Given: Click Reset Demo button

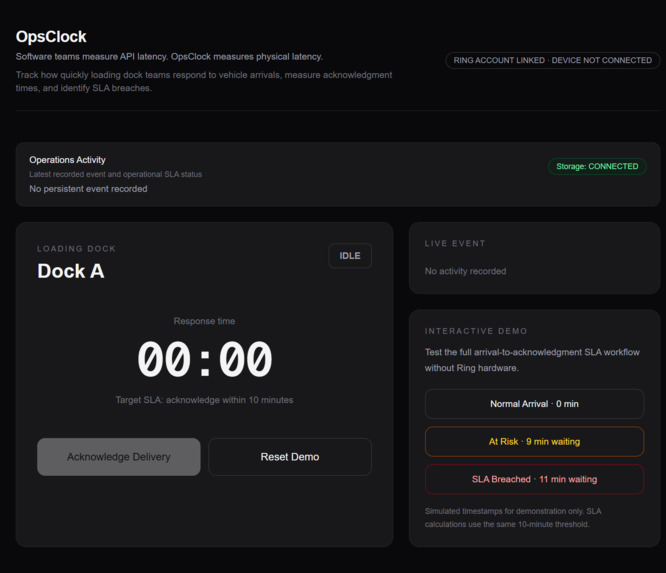Looking at the screenshot, I should [290, 457].
